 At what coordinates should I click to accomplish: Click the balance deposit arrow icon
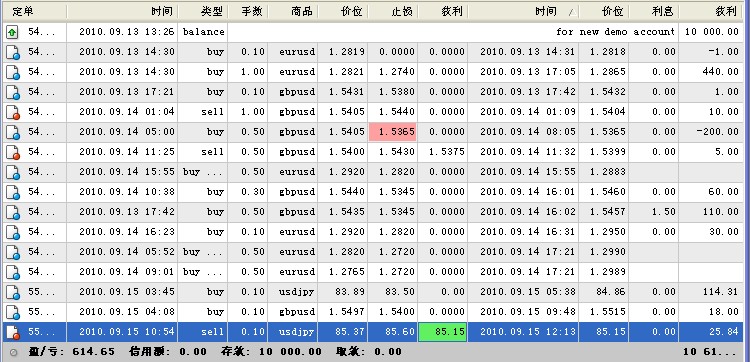coord(12,32)
